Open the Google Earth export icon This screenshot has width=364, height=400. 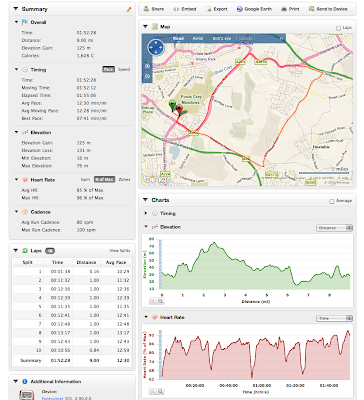[240, 9]
